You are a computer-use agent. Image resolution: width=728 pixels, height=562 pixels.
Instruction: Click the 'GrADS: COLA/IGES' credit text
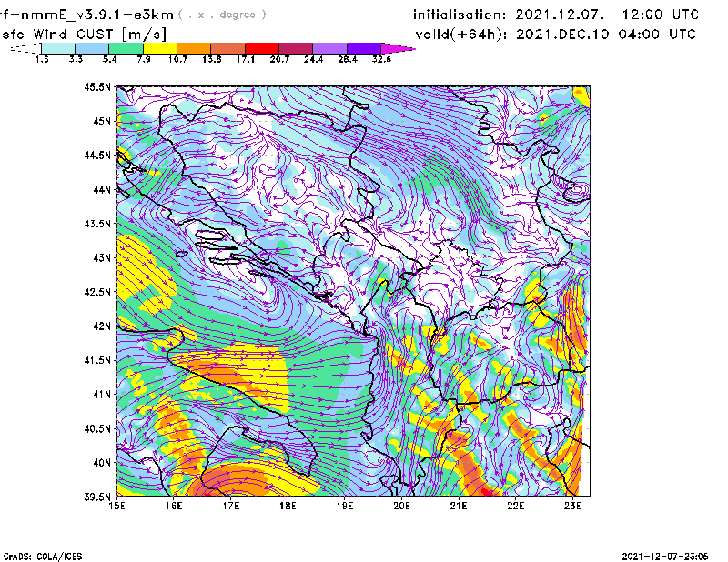point(43,557)
